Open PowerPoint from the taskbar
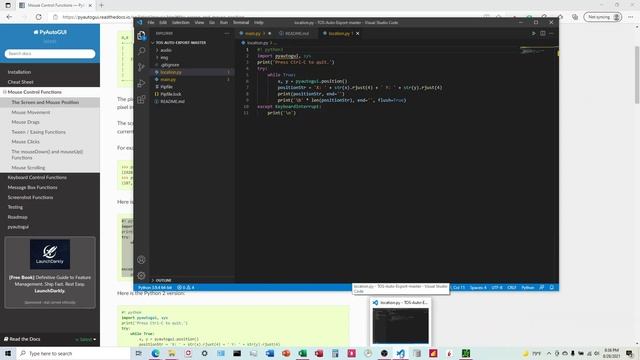 pyautogui.click(x=286, y=353)
